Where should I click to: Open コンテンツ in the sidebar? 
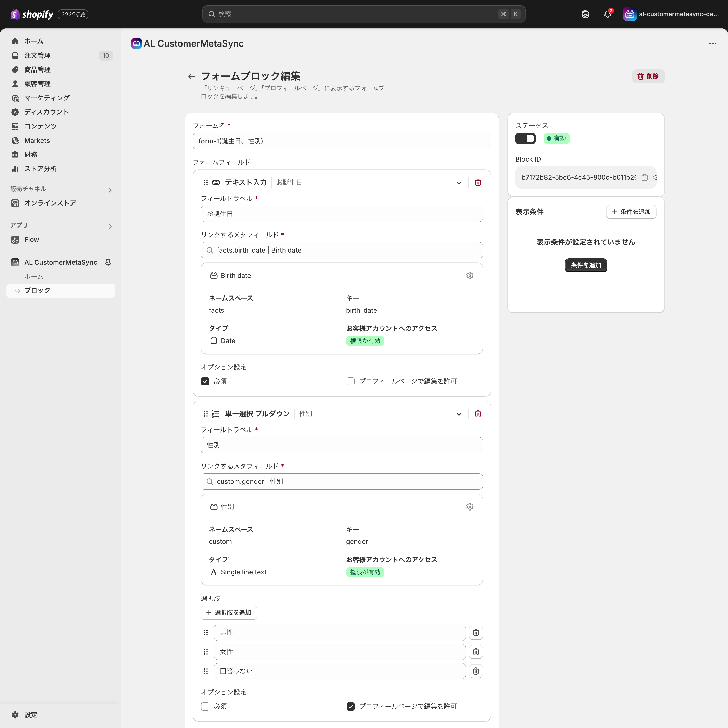[61, 126]
